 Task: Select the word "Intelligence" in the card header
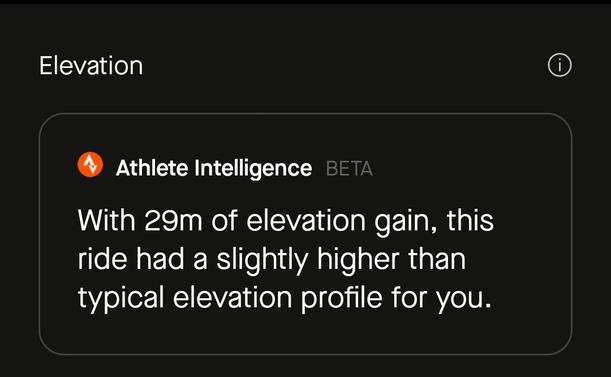(253, 168)
